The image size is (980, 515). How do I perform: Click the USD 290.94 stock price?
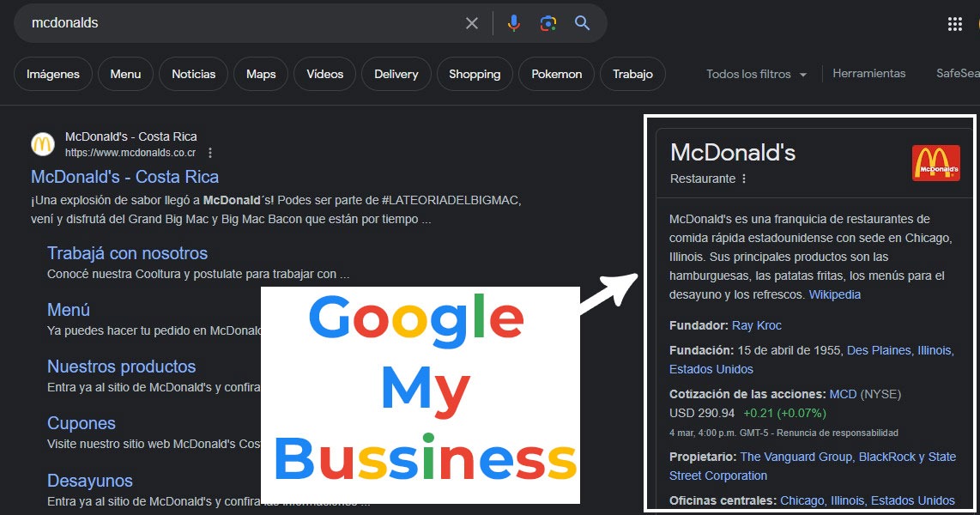702,413
